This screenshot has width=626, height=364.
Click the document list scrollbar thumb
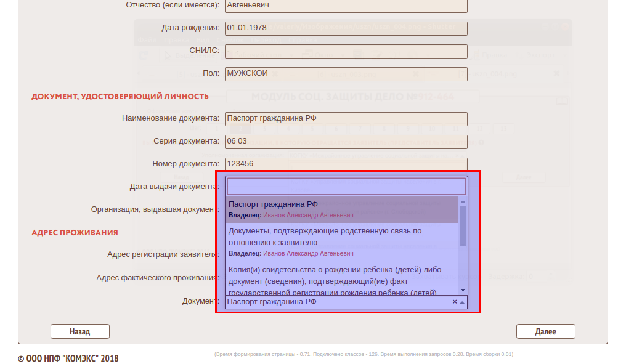pyautogui.click(x=463, y=225)
